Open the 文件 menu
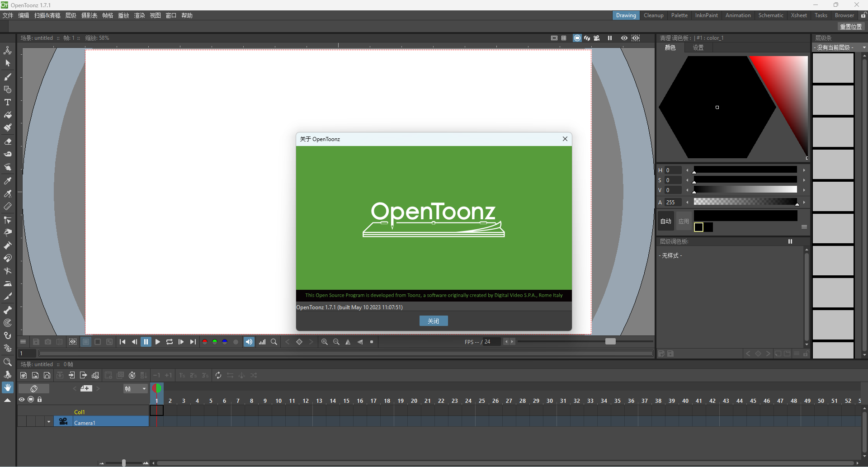Screen dimensions: 868x467 pos(8,15)
